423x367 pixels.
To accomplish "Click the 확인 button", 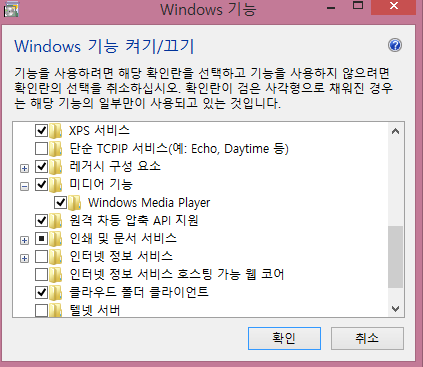I will coord(284,338).
